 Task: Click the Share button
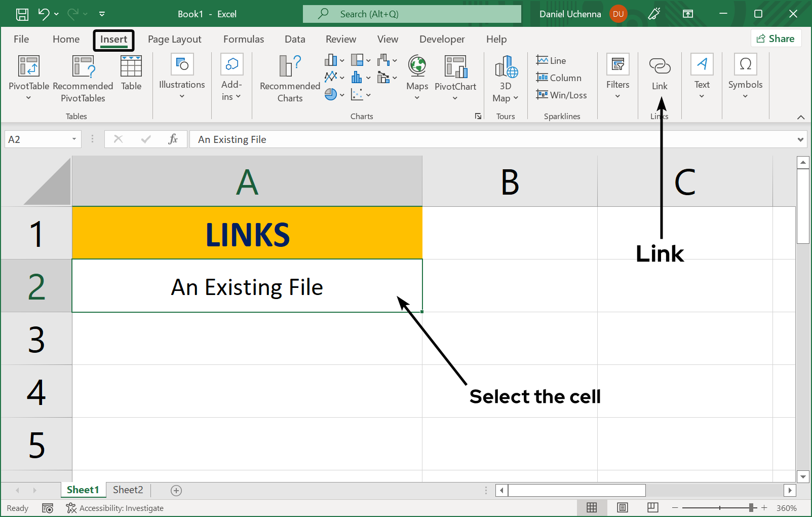tap(776, 38)
